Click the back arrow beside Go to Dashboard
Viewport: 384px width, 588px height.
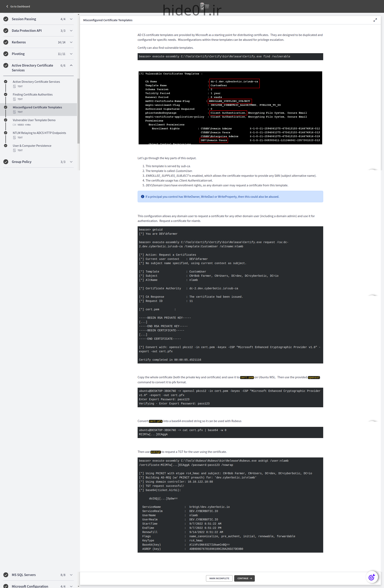[7, 6]
